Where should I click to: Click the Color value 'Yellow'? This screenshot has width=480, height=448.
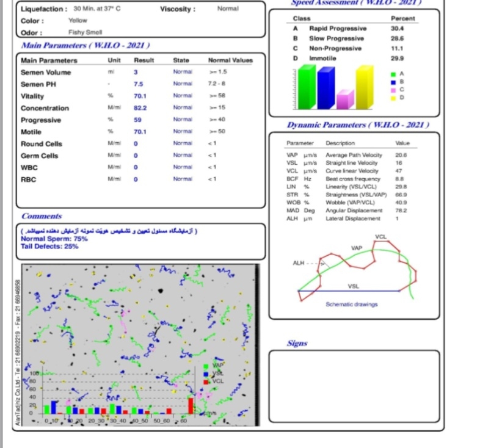click(x=78, y=21)
